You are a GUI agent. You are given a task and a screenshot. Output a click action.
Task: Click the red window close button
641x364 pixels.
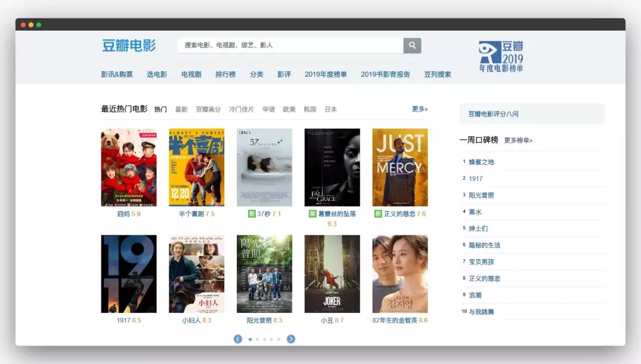23,25
